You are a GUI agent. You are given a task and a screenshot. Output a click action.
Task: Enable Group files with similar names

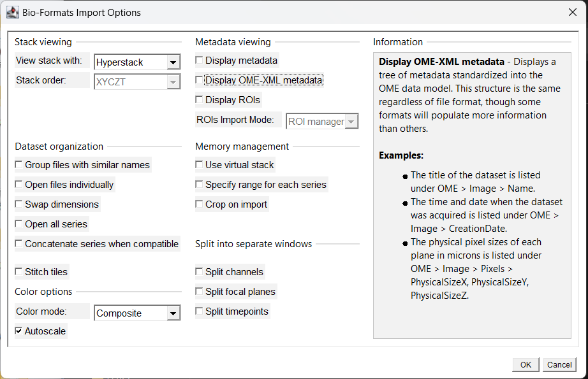point(18,164)
